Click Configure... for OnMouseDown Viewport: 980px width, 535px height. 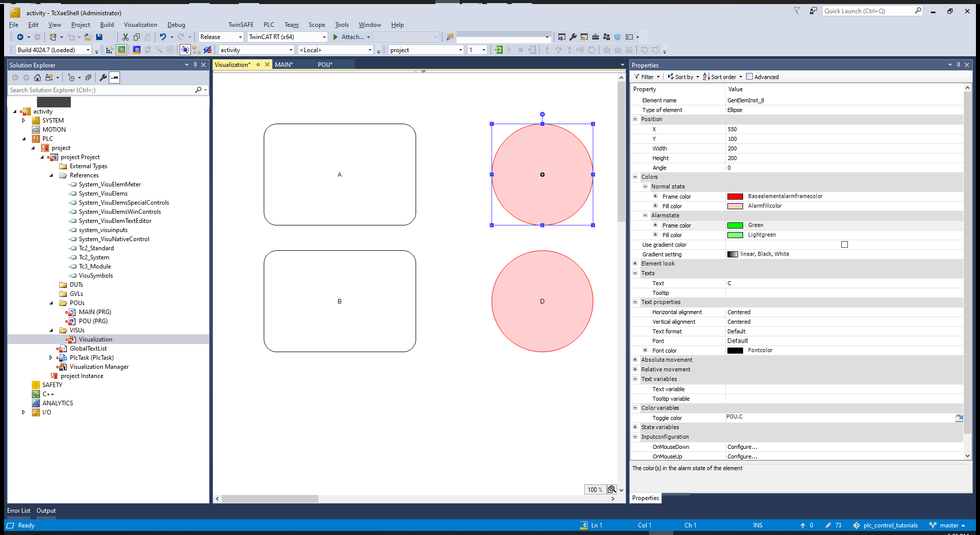point(742,447)
